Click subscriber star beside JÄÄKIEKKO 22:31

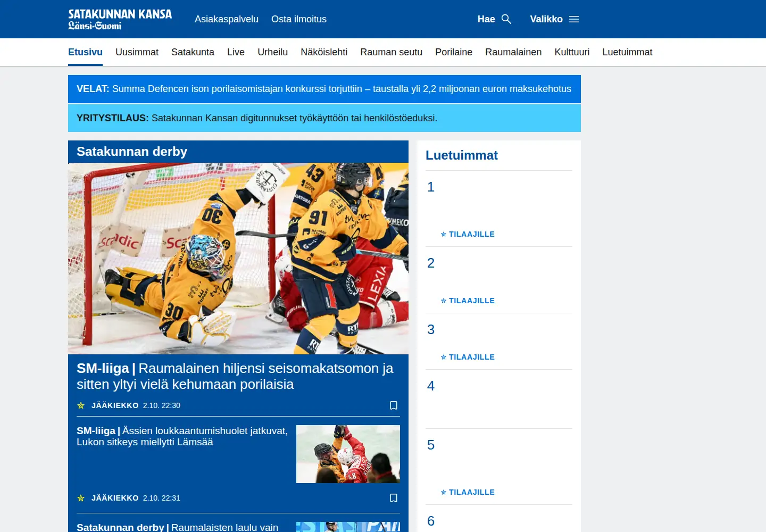(x=81, y=498)
